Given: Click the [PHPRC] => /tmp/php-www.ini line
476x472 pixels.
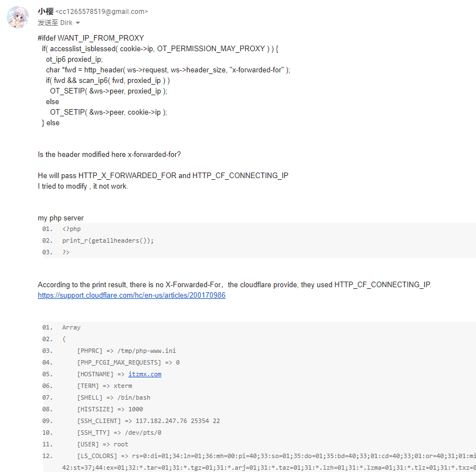Looking at the screenshot, I should tap(126, 351).
